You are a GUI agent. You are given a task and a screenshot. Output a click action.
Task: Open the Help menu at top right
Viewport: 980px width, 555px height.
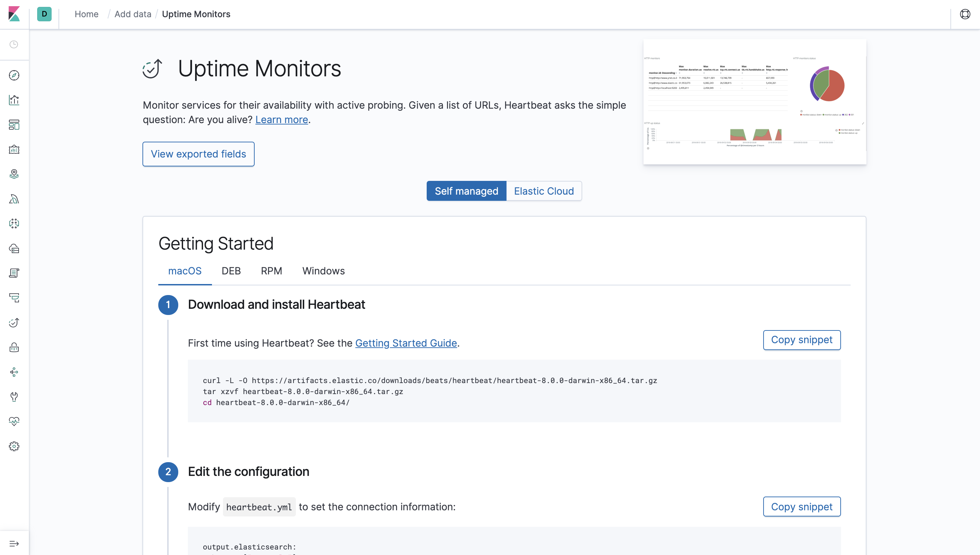point(965,14)
